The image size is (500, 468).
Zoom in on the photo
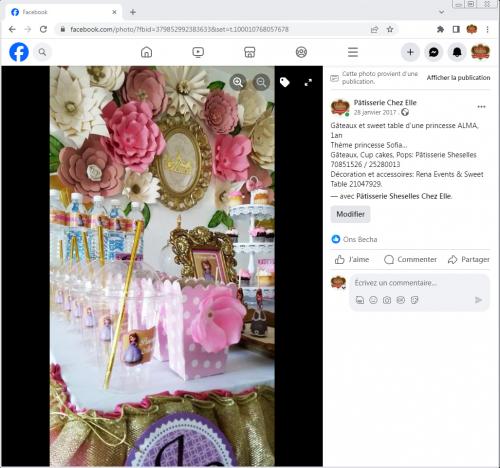click(238, 82)
